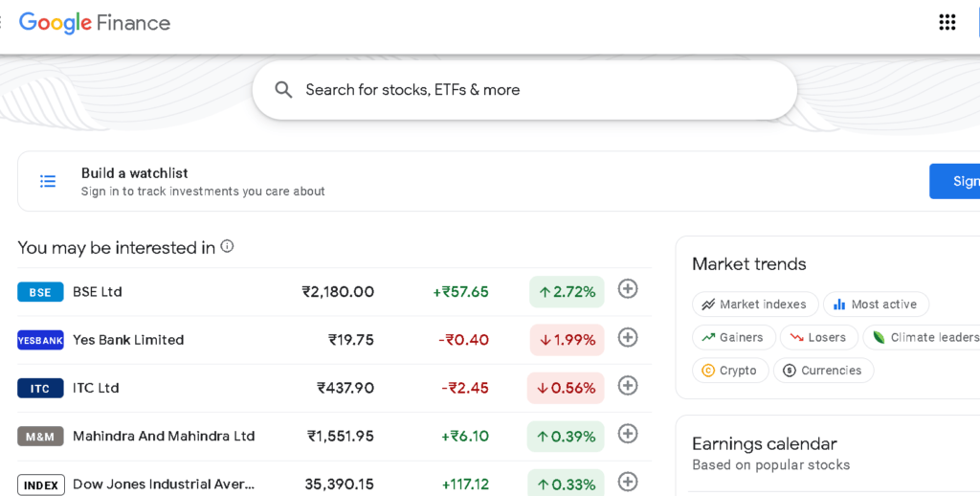
Task: Add ITC Ltd with plus icon
Action: pyautogui.click(x=628, y=385)
